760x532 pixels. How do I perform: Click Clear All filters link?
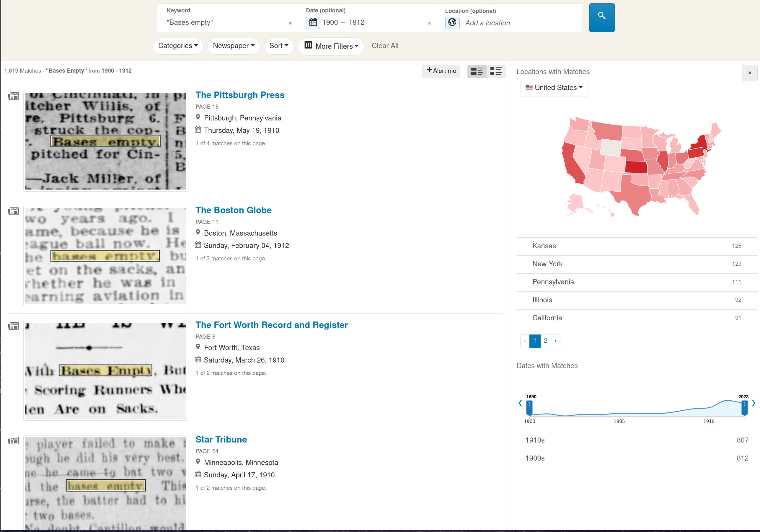pos(385,46)
